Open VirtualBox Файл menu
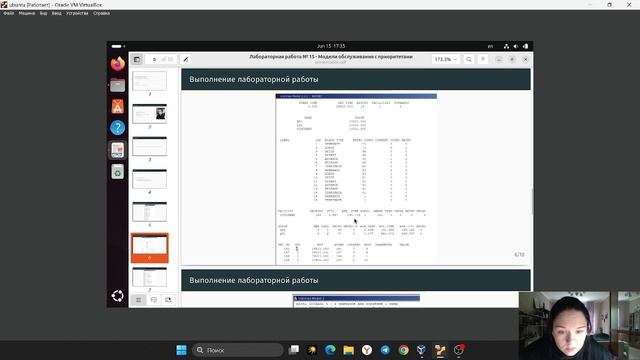This screenshot has height=360, width=640. [x=9, y=13]
